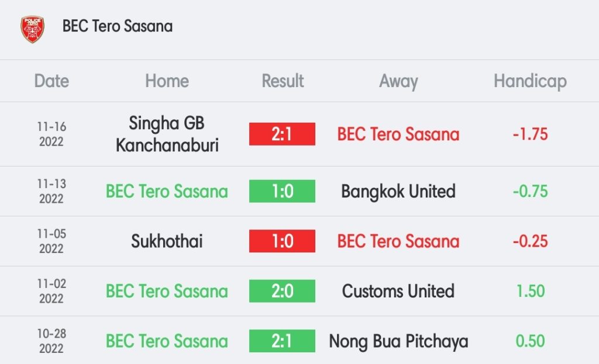Click the Away column header
This screenshot has height=364, width=599.
pos(398,81)
